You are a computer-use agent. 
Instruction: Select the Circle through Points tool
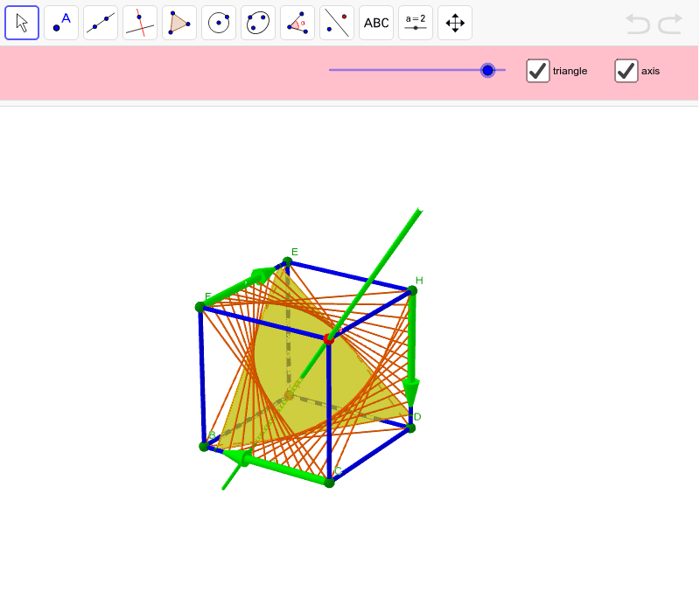(x=257, y=22)
